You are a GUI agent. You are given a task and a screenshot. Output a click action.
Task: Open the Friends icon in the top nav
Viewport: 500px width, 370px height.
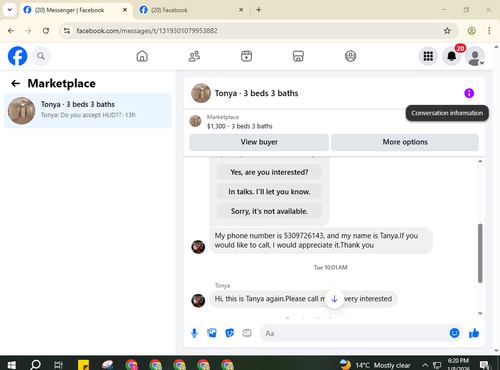[x=194, y=56]
